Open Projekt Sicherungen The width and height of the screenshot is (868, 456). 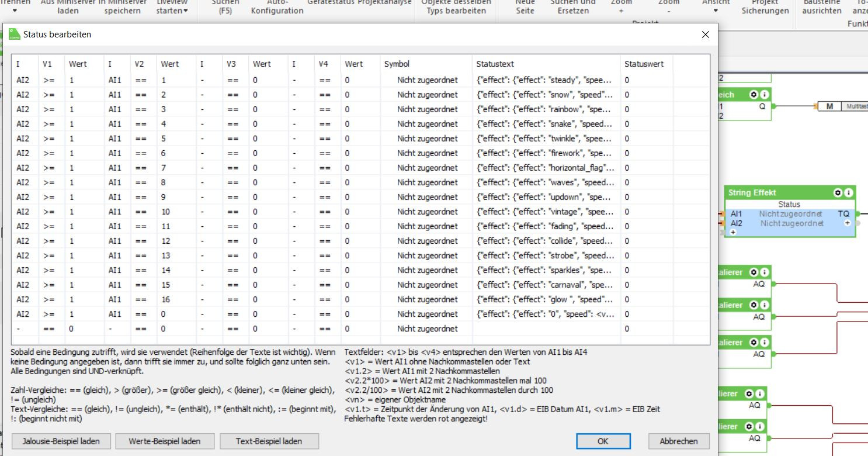pos(765,7)
